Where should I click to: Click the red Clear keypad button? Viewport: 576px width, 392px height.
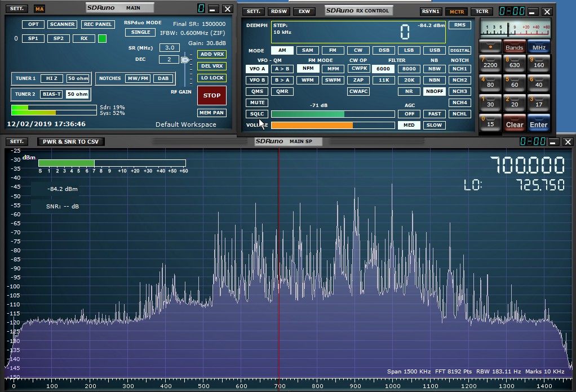coord(514,123)
